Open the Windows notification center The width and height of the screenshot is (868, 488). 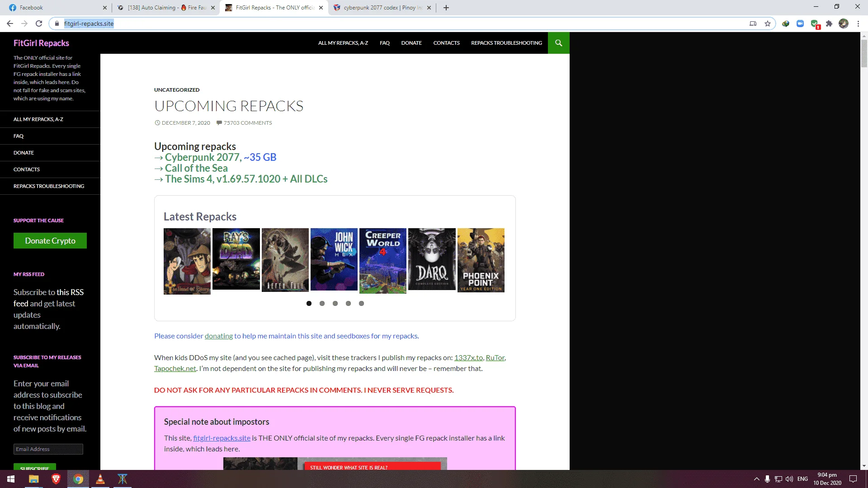click(853, 479)
